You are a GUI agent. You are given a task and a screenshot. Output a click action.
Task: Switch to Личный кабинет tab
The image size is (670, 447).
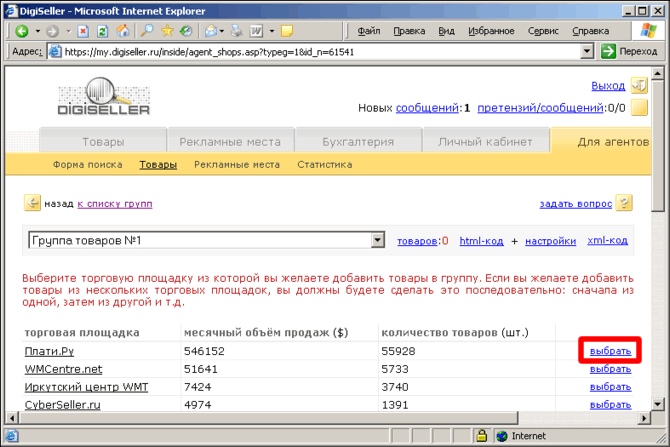[485, 141]
